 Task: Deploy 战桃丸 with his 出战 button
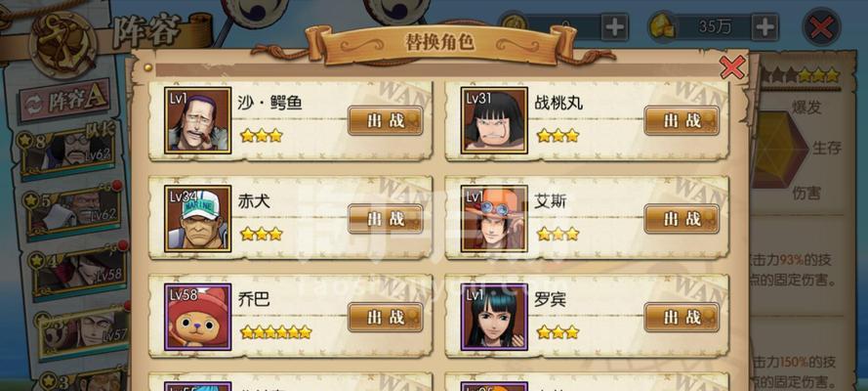(682, 121)
